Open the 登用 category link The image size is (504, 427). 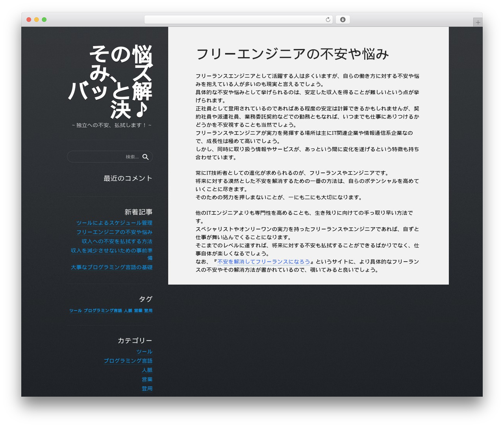click(x=147, y=388)
